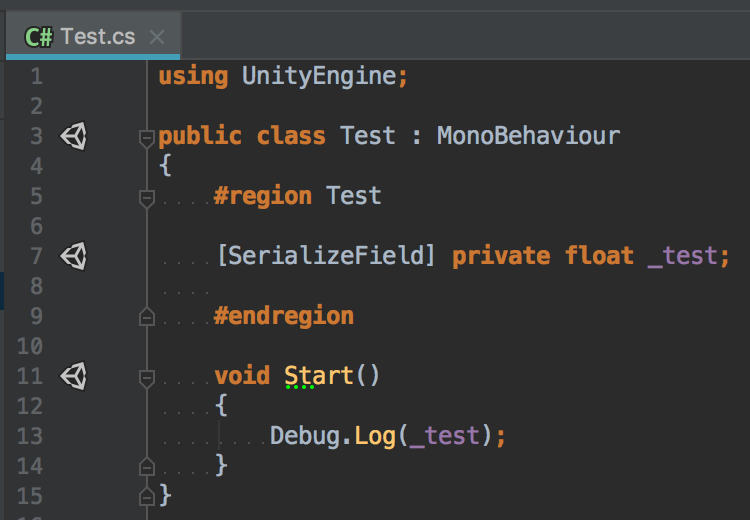Click line number 13 in the gutter
Image resolution: width=750 pixels, height=520 pixels.
click(x=30, y=436)
